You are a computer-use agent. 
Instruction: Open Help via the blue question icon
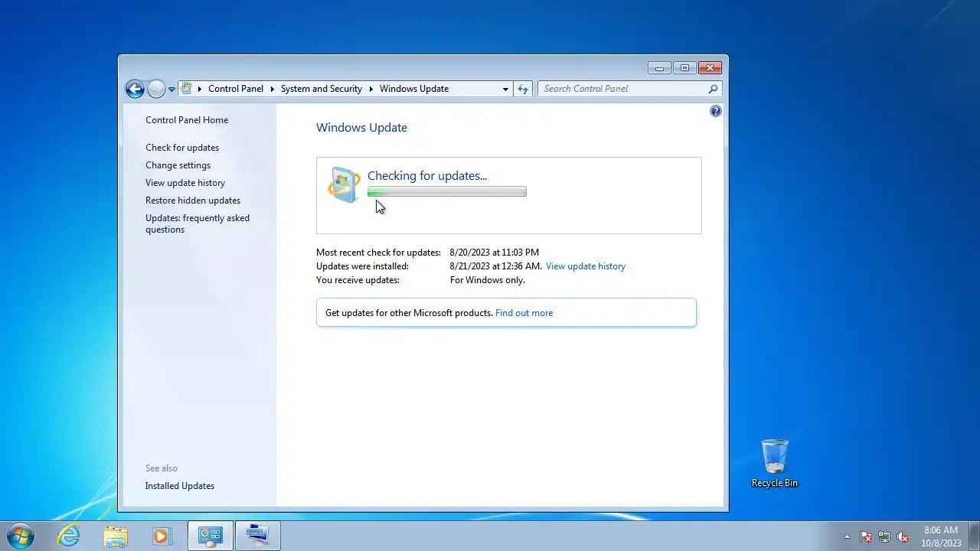[x=715, y=111]
